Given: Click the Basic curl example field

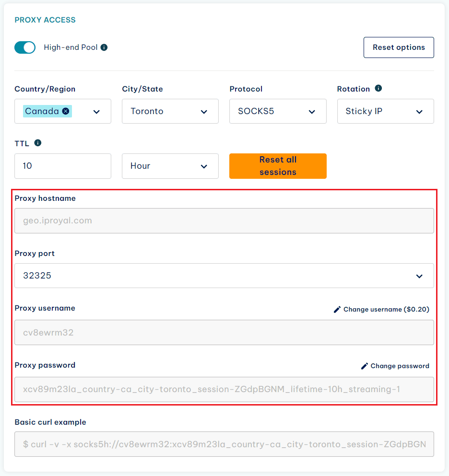Looking at the screenshot, I should click(224, 444).
